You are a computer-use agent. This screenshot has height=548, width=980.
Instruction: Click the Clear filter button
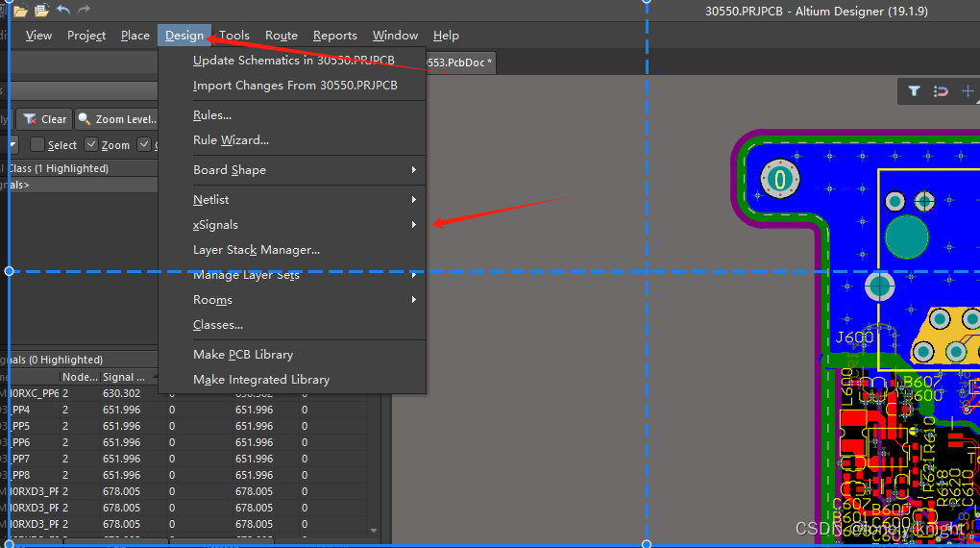pos(44,119)
